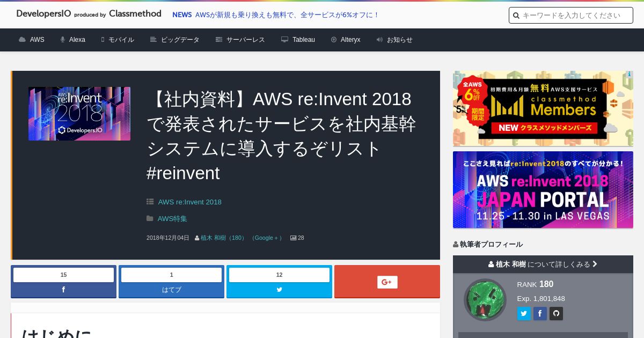The width and height of the screenshot is (644, 338).
Task: Open the Google+ author link
Action: (x=266, y=238)
